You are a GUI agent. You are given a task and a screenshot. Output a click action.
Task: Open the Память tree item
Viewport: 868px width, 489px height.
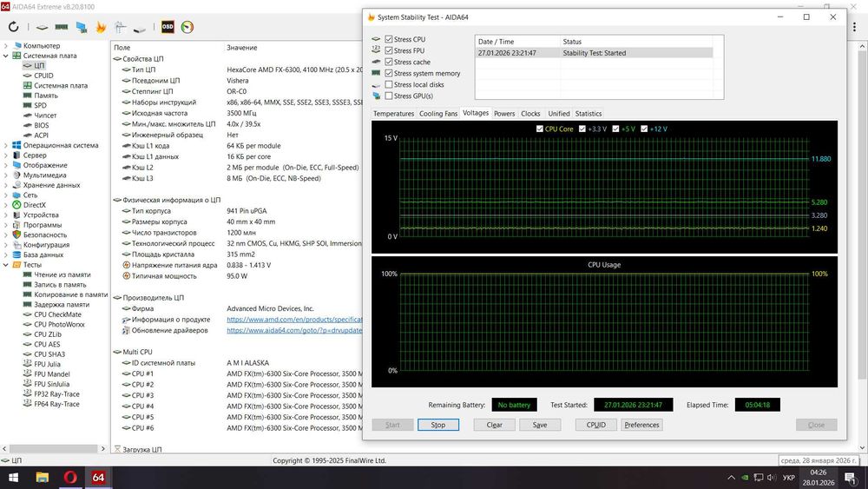(46, 96)
